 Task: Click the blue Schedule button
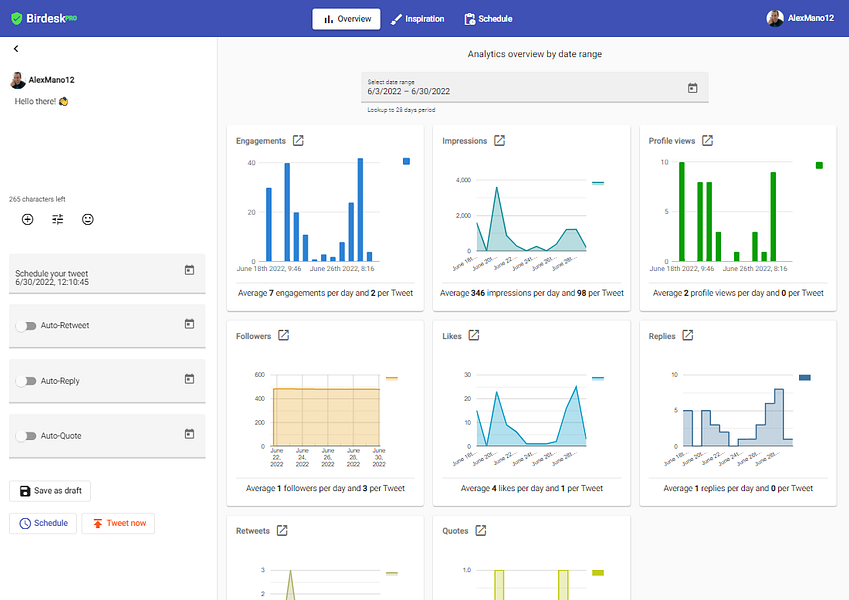pyautogui.click(x=43, y=523)
